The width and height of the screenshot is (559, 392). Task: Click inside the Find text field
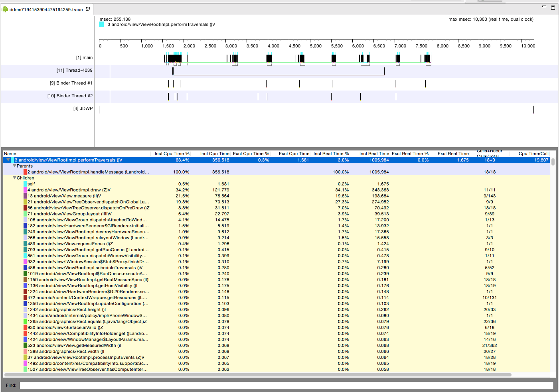[x=286, y=385]
